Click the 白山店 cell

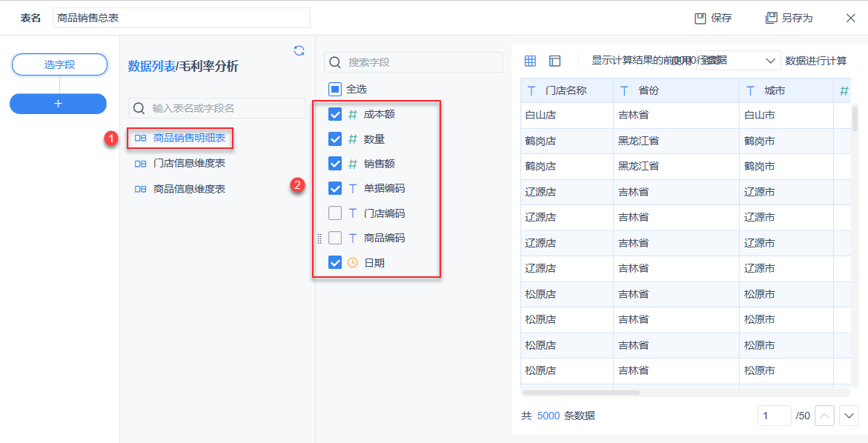567,115
